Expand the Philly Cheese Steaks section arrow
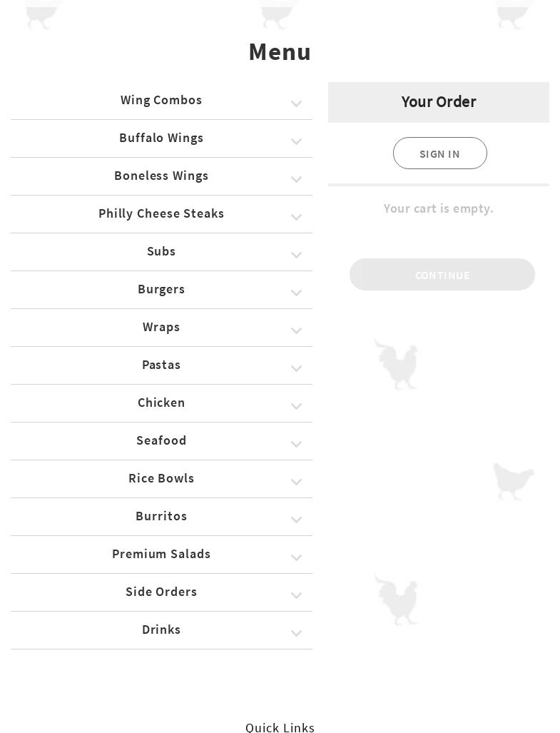This screenshot has height=733, width=560. tap(296, 218)
